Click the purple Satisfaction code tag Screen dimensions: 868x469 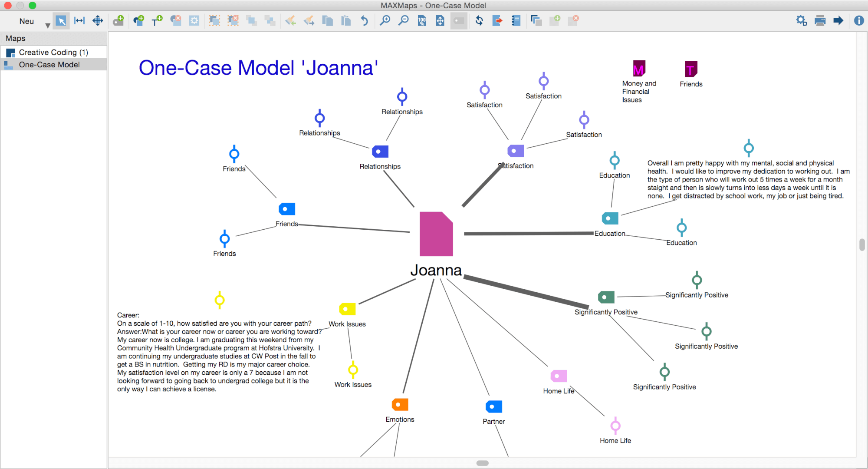click(516, 151)
